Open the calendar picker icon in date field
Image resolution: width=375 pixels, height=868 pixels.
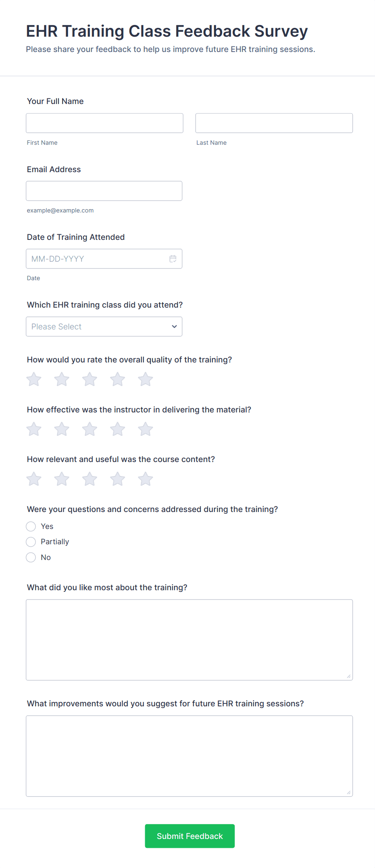click(173, 259)
